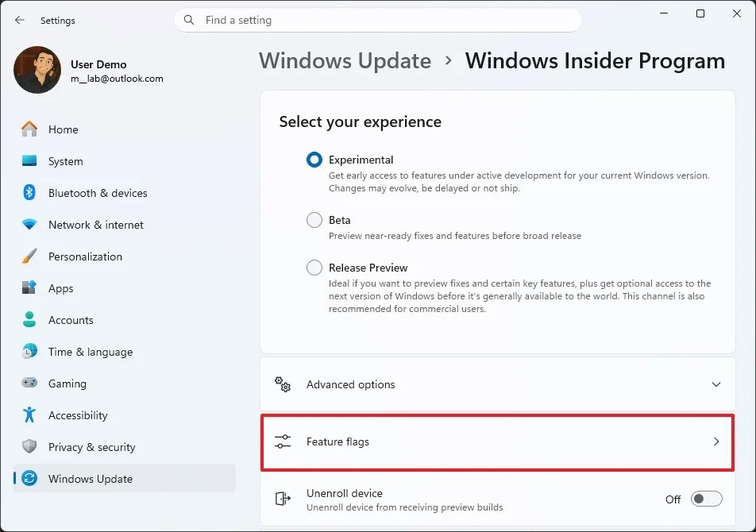This screenshot has height=532, width=756.
Task: Click the User Demo account name
Action: point(98,64)
